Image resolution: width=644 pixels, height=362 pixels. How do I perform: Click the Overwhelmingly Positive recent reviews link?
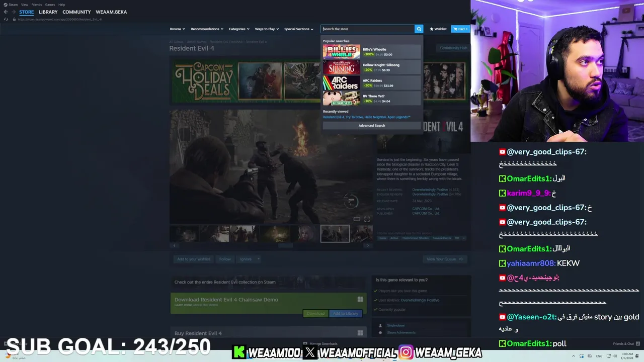430,190
